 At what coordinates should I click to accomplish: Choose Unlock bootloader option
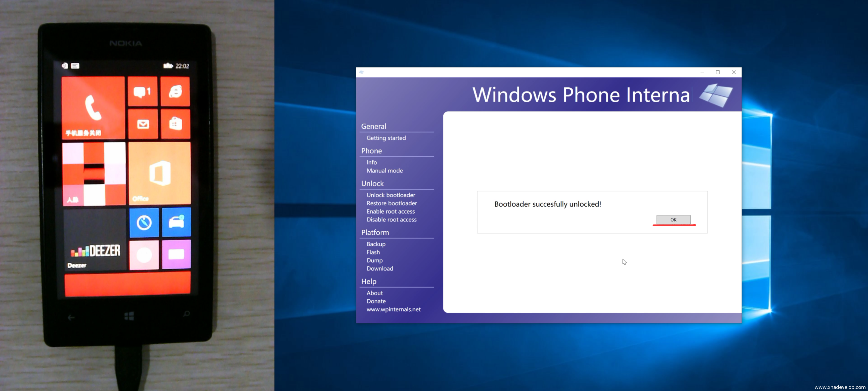[x=390, y=195]
